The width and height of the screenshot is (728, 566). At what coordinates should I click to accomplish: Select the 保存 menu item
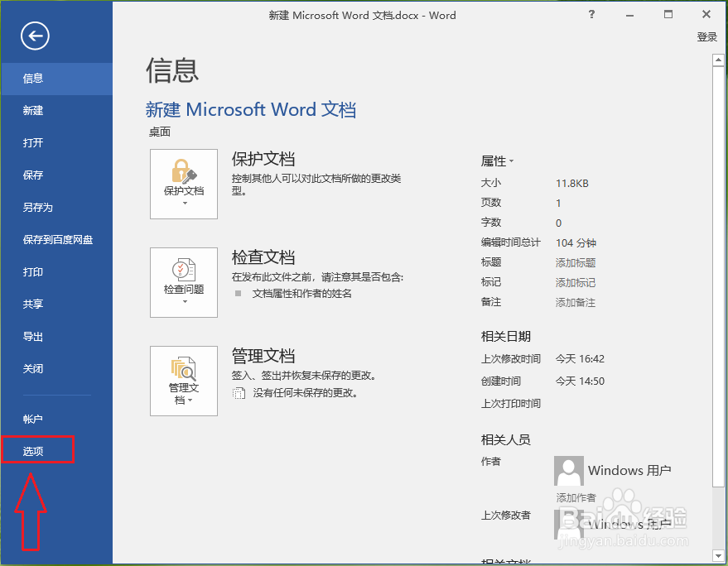pos(56,175)
